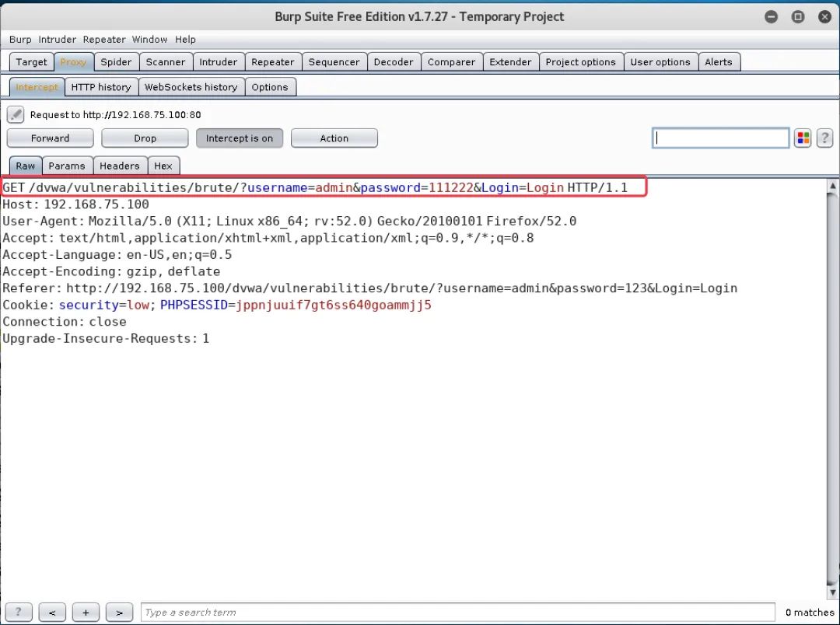This screenshot has width=840, height=625.
Task: Forward the intercepted request
Action: click(x=50, y=138)
